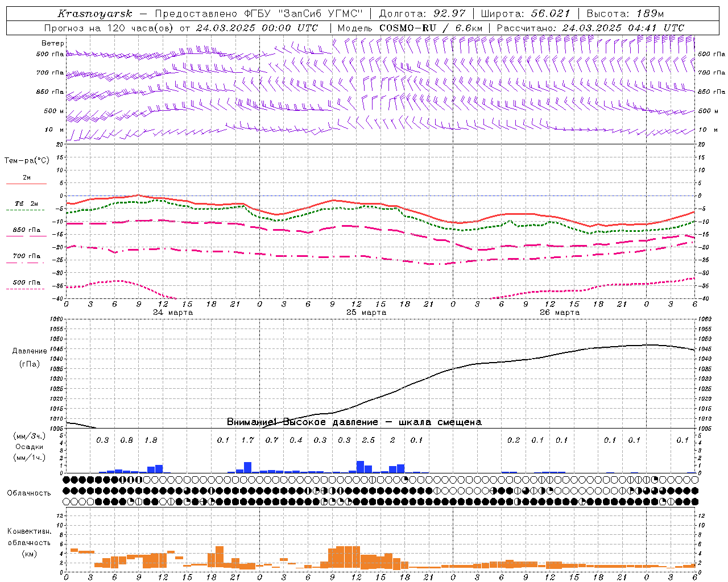Click the dashed line sample under Td 2м

pyautogui.click(x=26, y=210)
